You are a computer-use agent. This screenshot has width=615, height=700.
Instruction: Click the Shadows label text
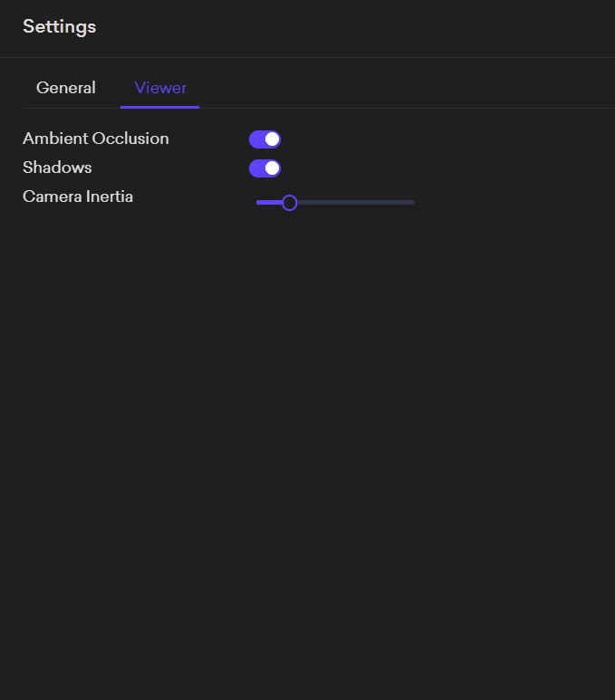tap(57, 168)
